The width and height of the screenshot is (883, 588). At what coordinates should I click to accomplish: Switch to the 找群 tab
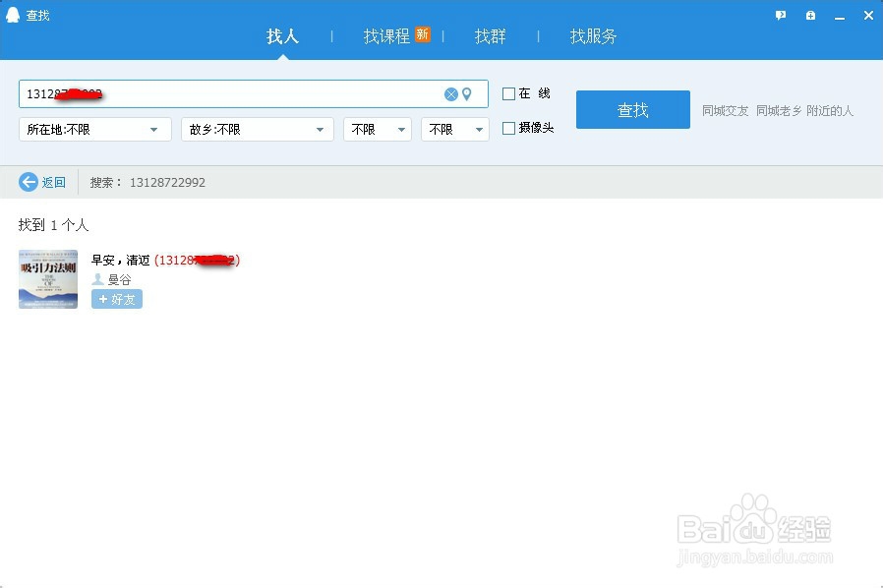(x=490, y=36)
